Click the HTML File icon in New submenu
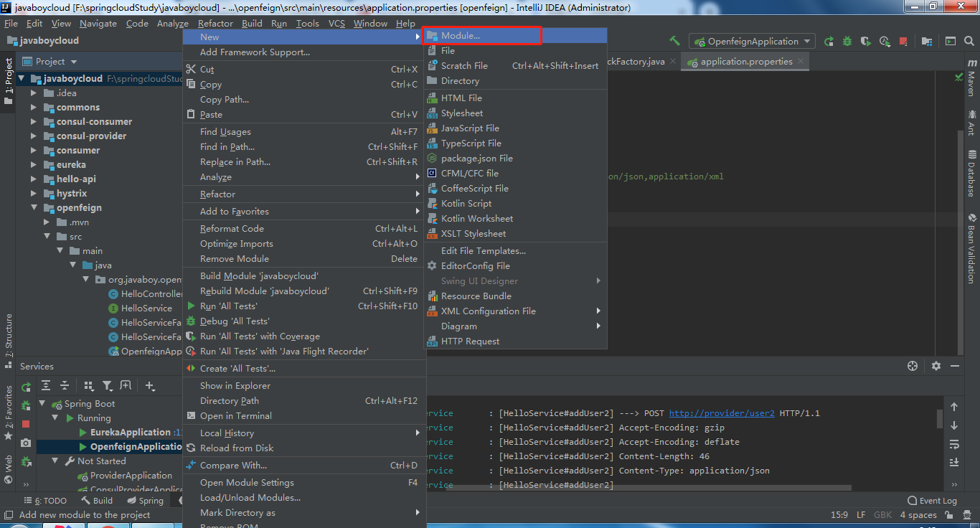980x528 pixels. coord(432,98)
